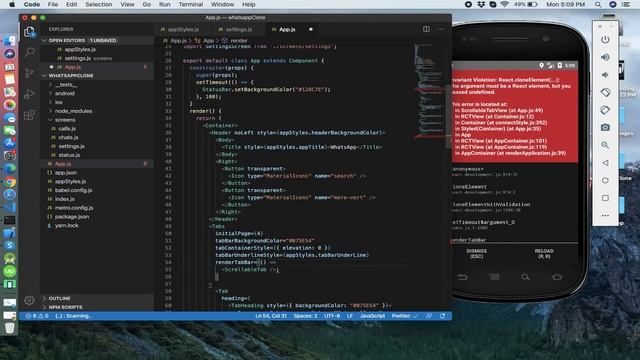Click the editor minimap

coord(429,91)
